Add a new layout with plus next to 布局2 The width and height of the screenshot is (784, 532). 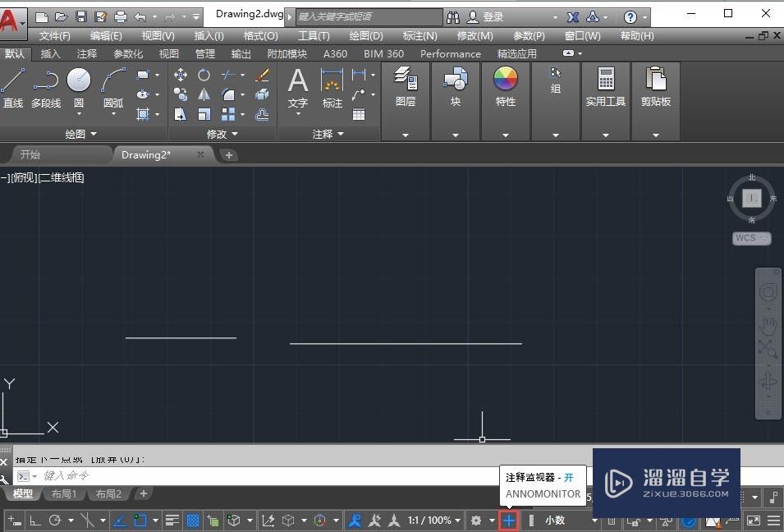(144, 494)
